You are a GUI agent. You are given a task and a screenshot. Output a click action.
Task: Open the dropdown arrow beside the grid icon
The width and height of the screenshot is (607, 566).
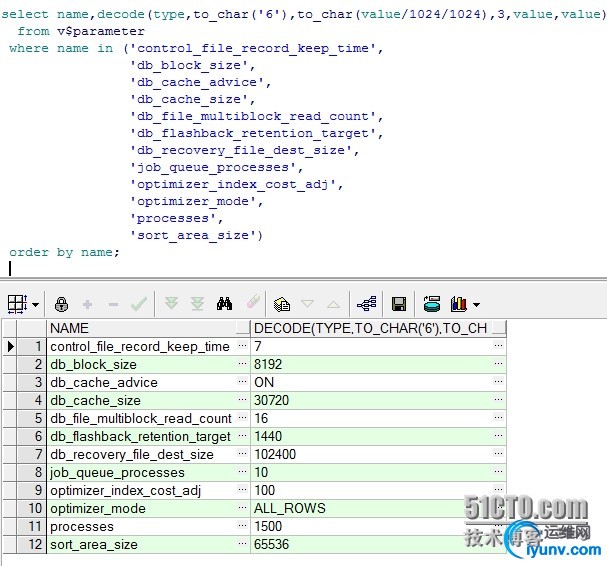(36, 305)
